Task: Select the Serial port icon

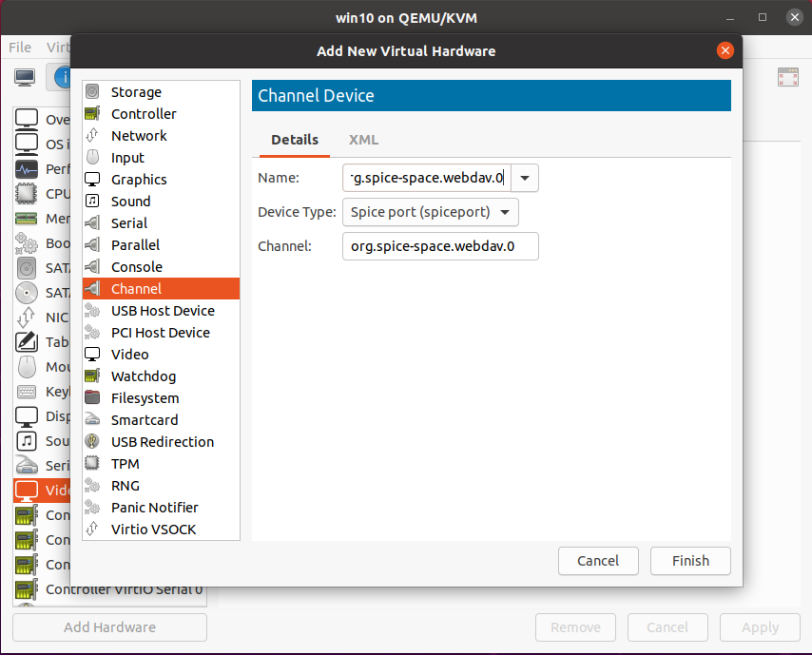Action: tap(92, 222)
